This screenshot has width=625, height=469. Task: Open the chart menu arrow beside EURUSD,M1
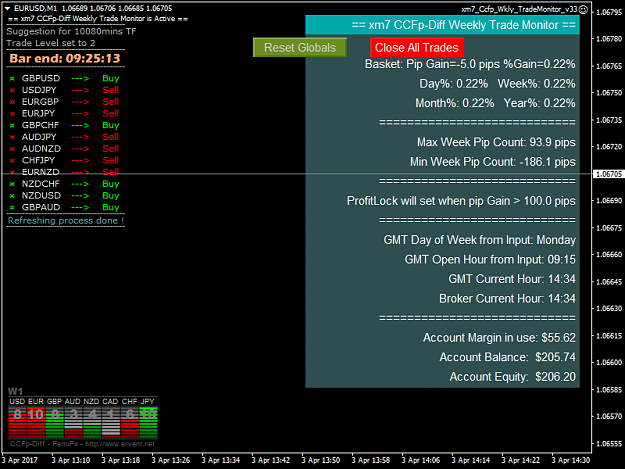click(x=8, y=8)
